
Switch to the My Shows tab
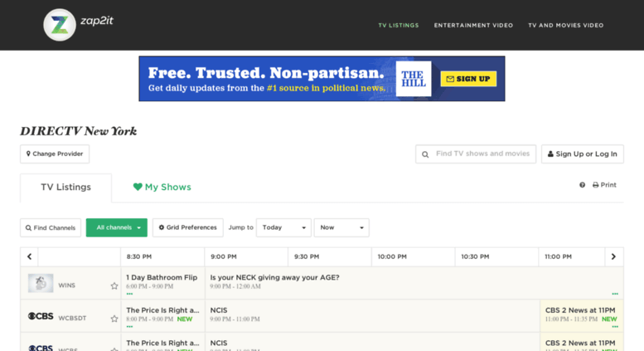tap(162, 188)
